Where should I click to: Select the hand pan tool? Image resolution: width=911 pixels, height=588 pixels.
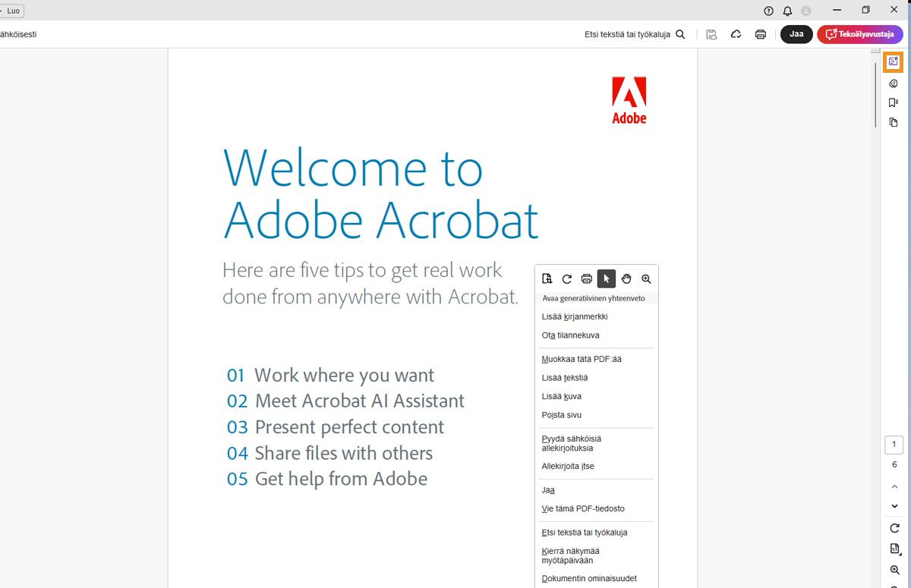[626, 279]
